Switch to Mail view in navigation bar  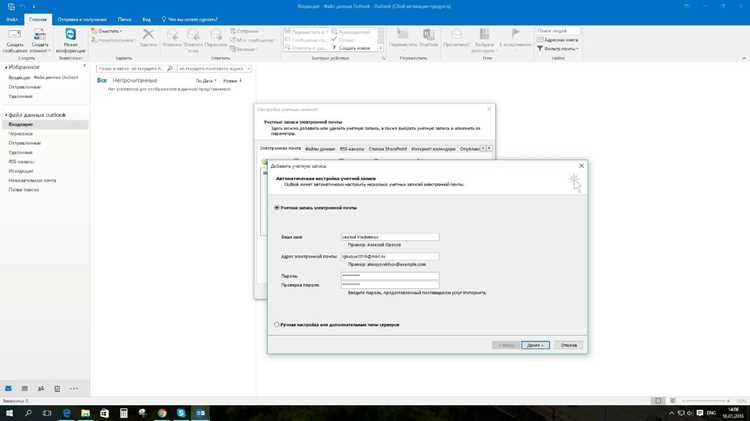point(8,388)
